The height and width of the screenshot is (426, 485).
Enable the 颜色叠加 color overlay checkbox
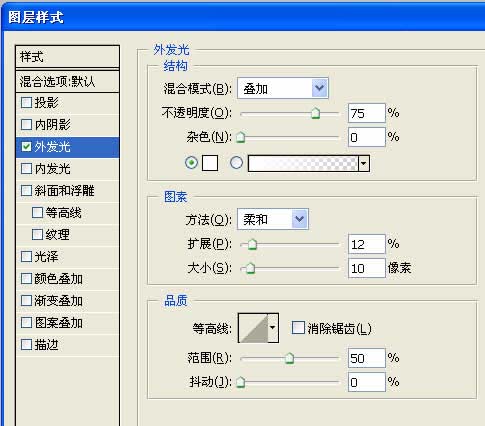click(26, 279)
